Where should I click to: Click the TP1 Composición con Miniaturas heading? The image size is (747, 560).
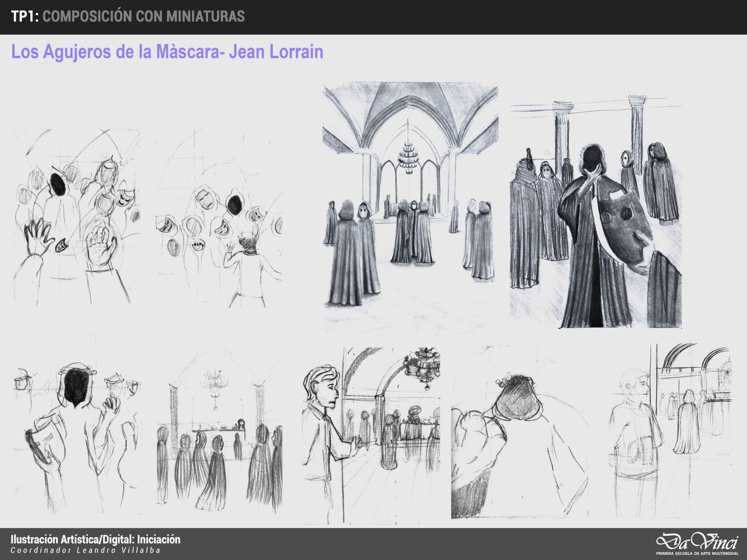(128, 16)
